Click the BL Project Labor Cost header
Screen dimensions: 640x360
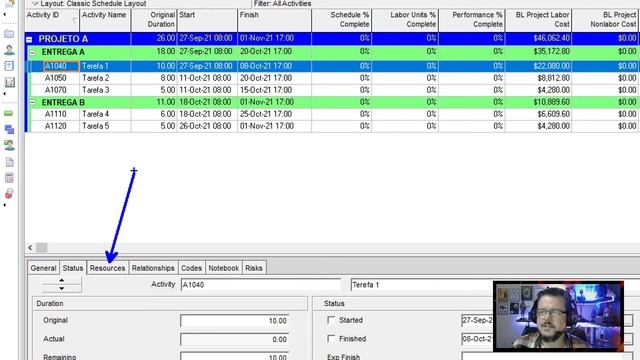tap(538, 20)
